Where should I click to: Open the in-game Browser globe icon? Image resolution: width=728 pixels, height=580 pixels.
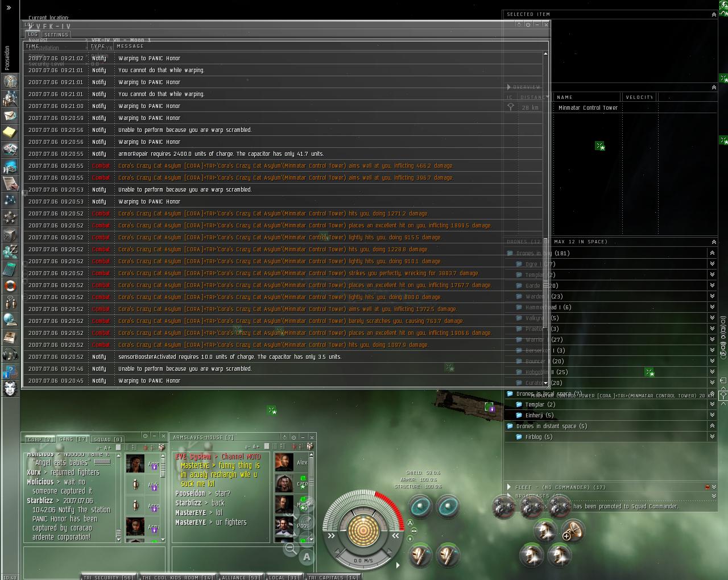click(10, 320)
